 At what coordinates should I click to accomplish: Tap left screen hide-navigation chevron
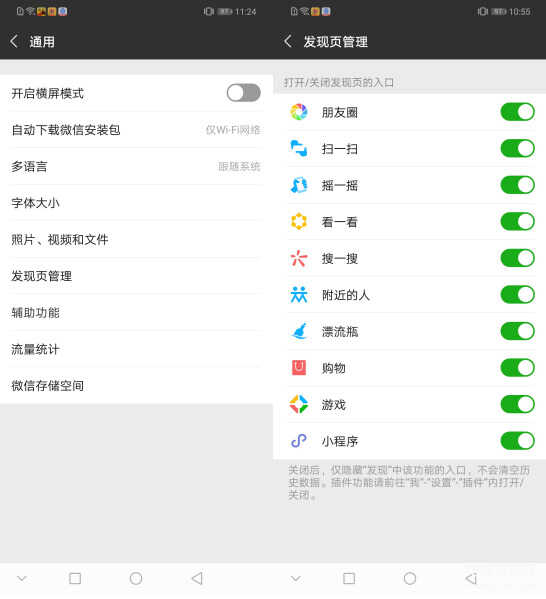pyautogui.click(x=22, y=578)
